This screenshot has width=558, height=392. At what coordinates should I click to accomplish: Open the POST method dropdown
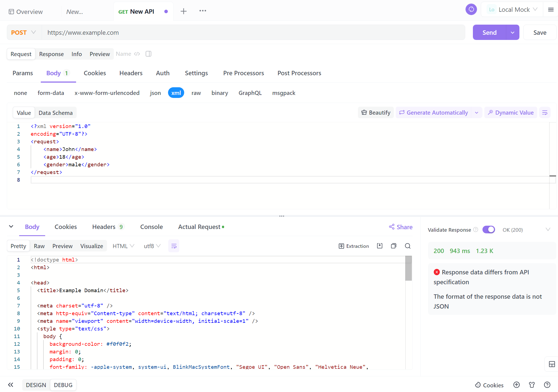pyautogui.click(x=24, y=33)
